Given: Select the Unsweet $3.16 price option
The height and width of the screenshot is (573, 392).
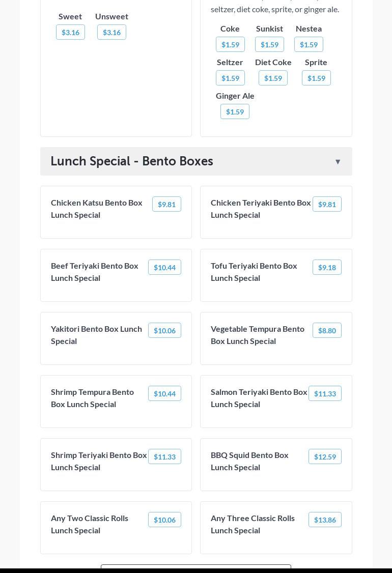Looking at the screenshot, I should click(x=111, y=32).
